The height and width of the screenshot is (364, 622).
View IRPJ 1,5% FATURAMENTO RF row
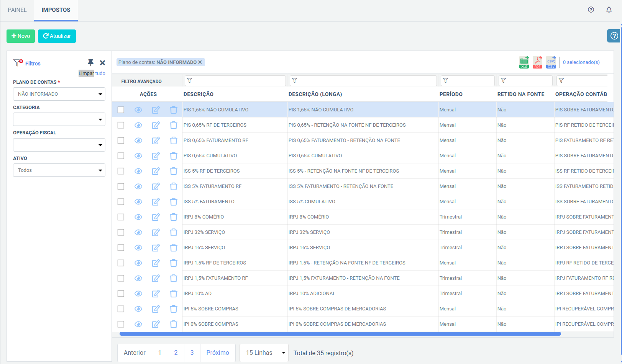(138, 278)
